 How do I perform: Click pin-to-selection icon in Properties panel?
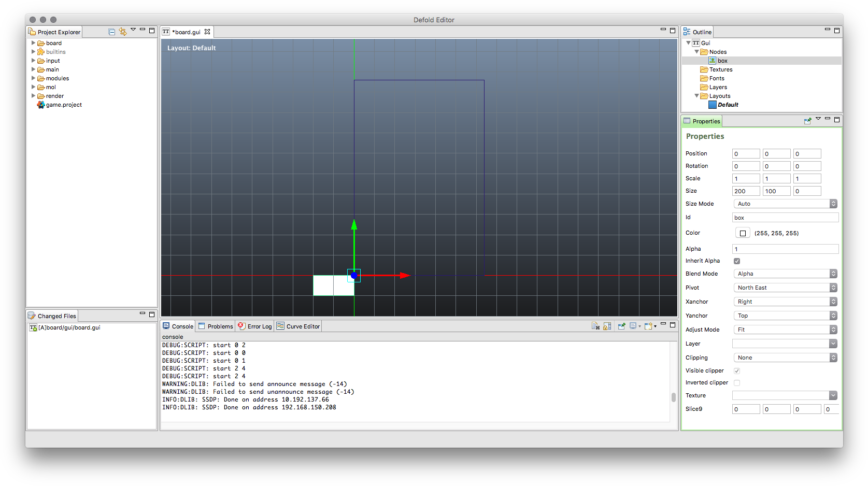click(x=807, y=121)
